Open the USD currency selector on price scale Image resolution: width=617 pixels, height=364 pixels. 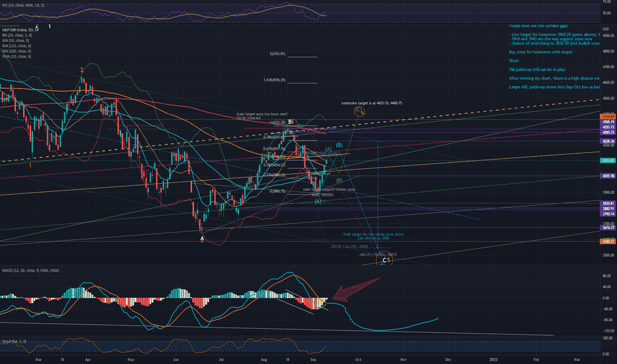[605, 29]
